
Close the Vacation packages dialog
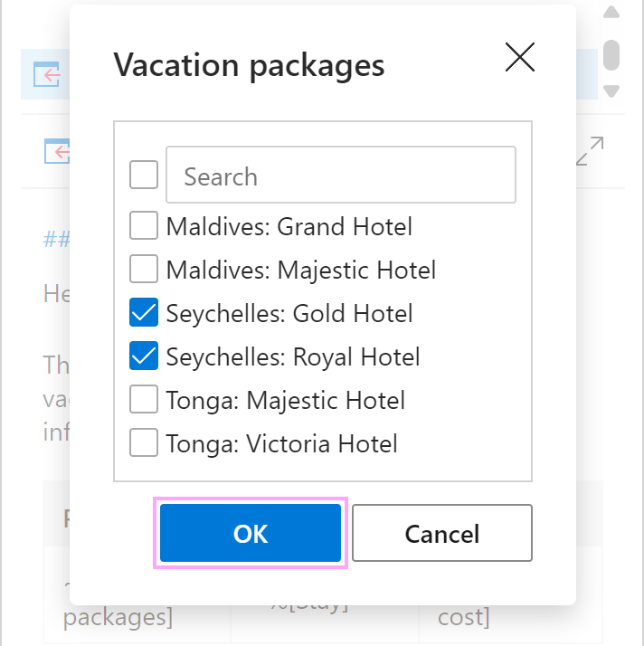tap(520, 57)
